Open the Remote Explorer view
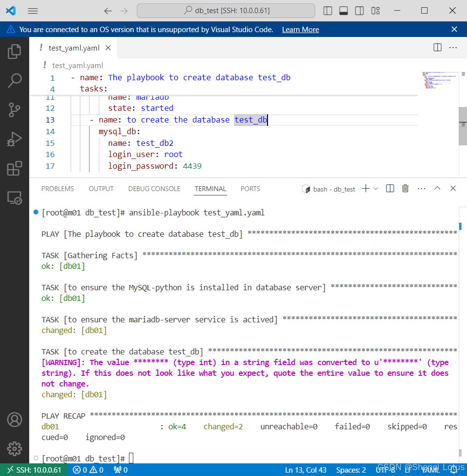 (x=15, y=198)
